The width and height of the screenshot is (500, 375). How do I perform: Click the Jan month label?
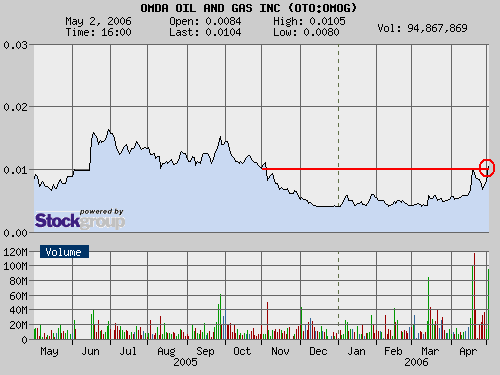click(357, 351)
